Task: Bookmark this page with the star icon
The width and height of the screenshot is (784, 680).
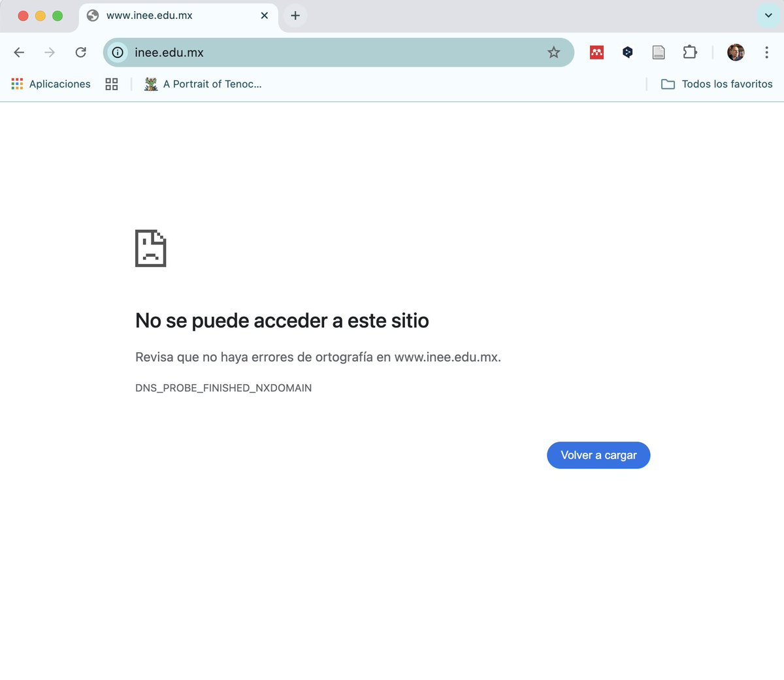Action: (x=553, y=52)
